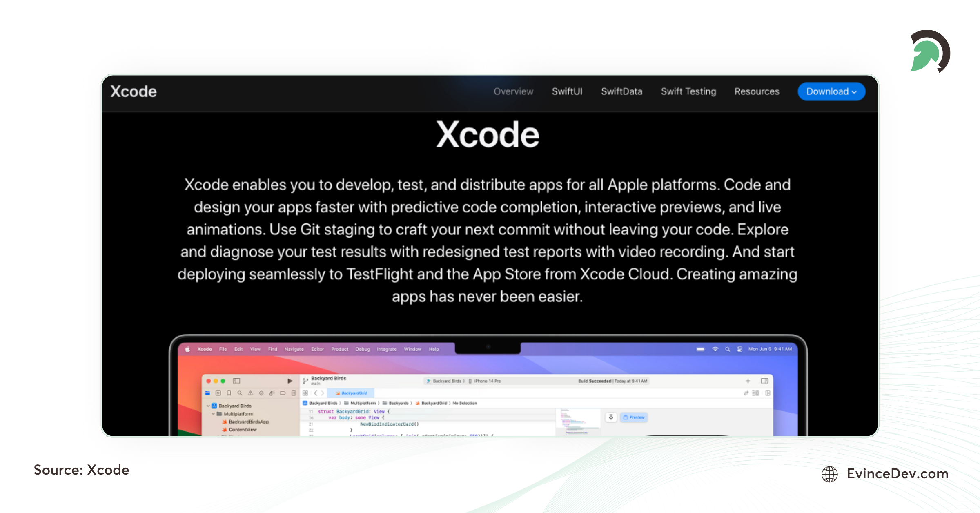980x513 pixels.
Task: Select the ContentView file in the navigator
Action: coord(243,429)
